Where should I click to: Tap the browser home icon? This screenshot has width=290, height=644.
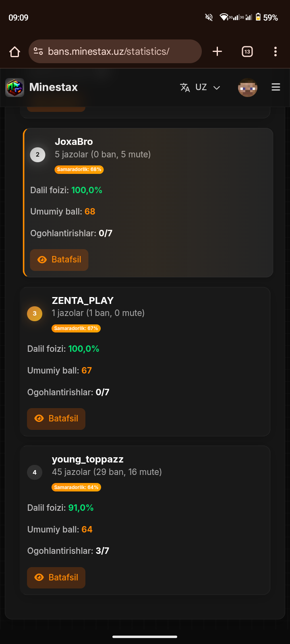coord(15,52)
